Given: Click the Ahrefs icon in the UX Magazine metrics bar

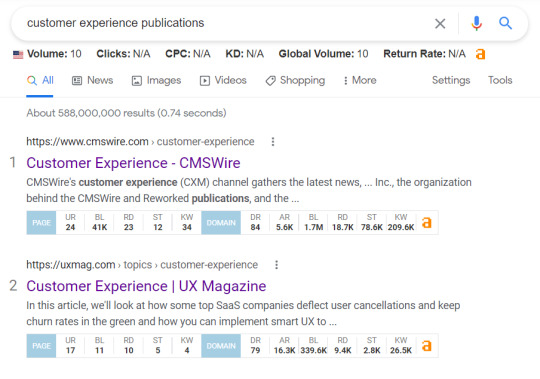Looking at the screenshot, I should 427,346.
